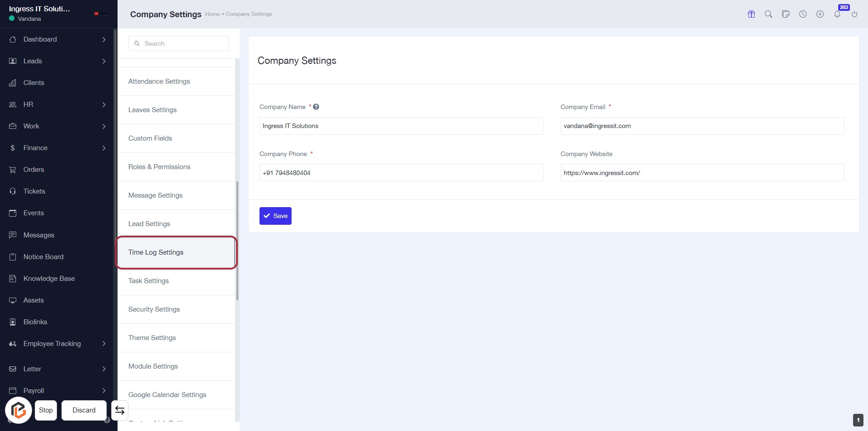Expand the Dashboard menu chevron
The height and width of the screenshot is (431, 868).
tap(104, 39)
